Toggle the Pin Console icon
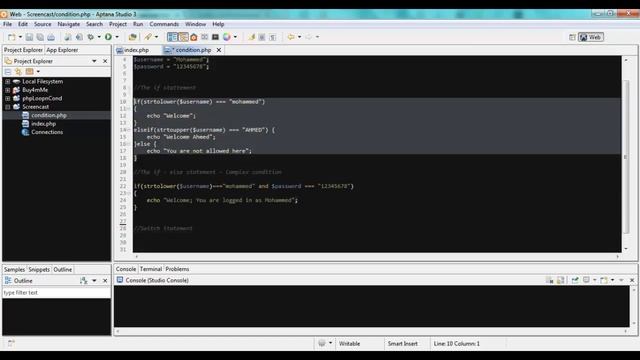Screen dimensions: 640x360 pyautogui.click(x=575, y=280)
